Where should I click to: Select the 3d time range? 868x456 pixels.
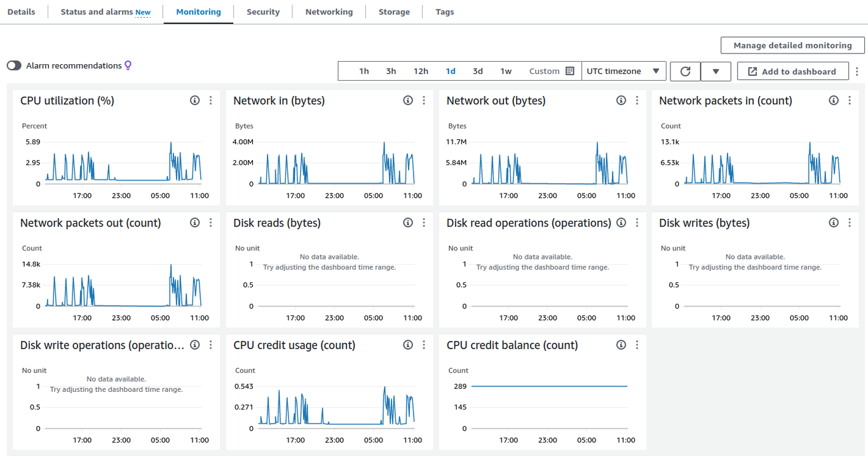[478, 71]
